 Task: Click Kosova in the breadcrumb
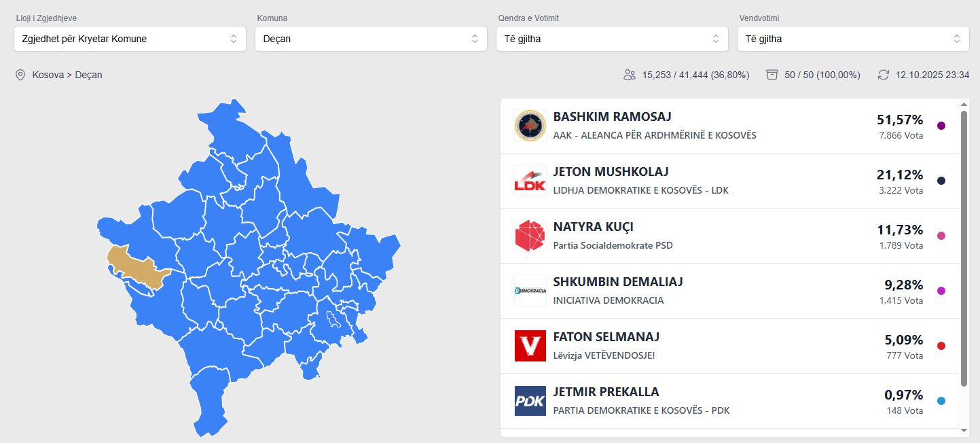47,75
